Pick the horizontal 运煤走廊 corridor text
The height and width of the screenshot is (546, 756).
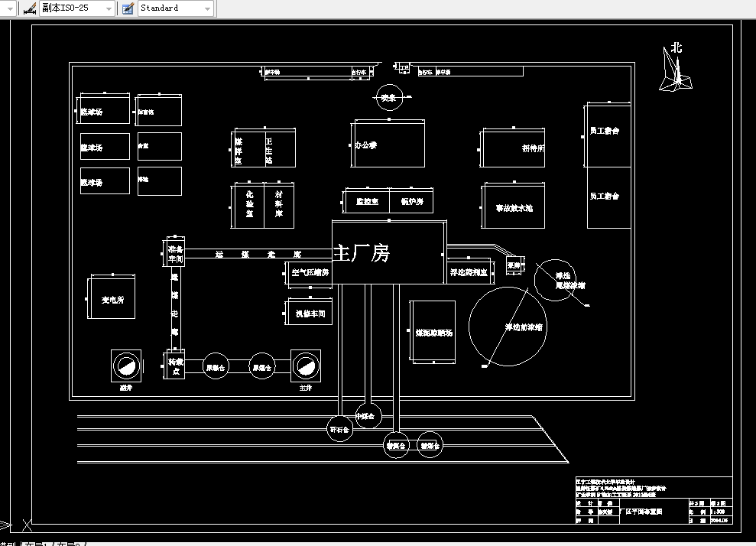click(x=258, y=254)
